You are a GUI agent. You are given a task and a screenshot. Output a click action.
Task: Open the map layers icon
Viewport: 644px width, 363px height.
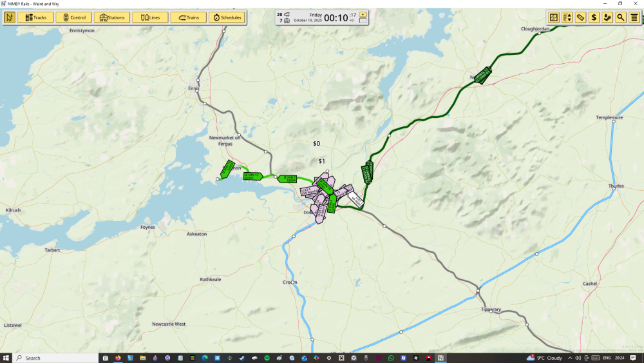[553, 17]
